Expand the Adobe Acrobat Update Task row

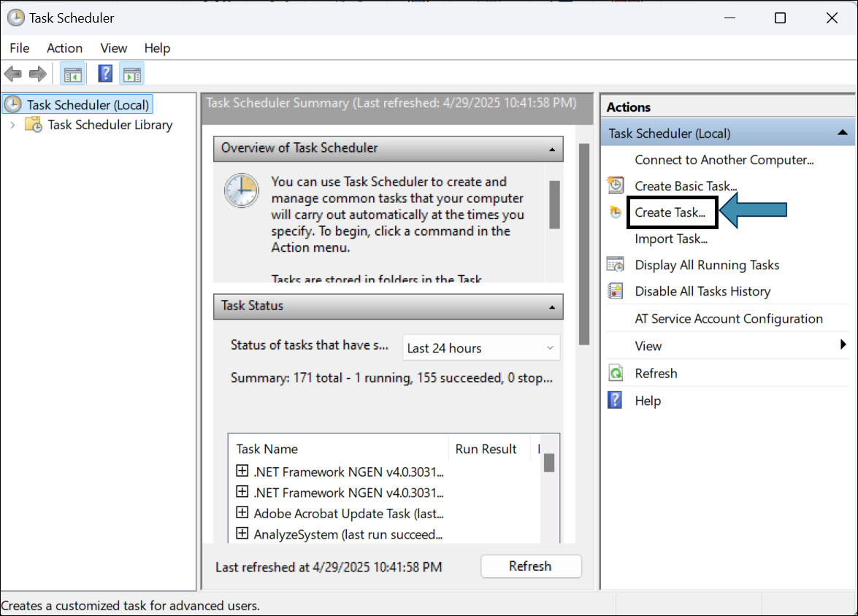click(x=242, y=513)
